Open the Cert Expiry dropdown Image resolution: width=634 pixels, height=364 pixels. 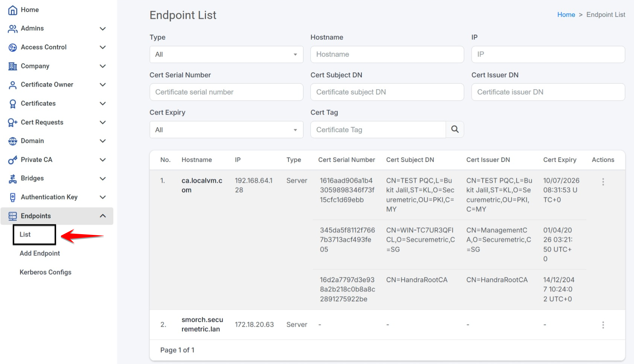pos(226,129)
